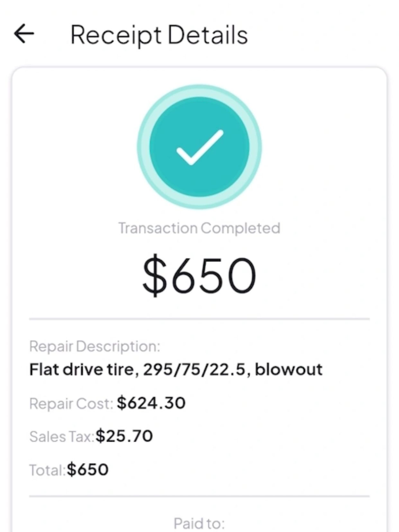Click the divider line below the large amount

[199, 319]
